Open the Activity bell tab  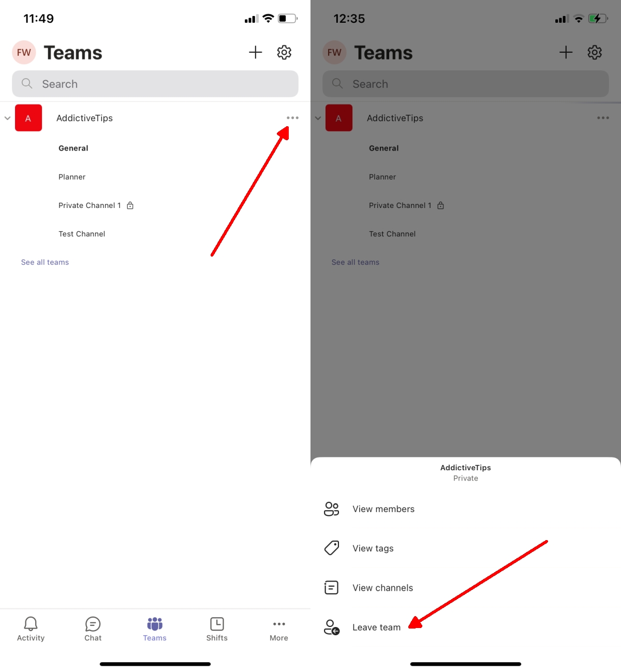(x=31, y=629)
